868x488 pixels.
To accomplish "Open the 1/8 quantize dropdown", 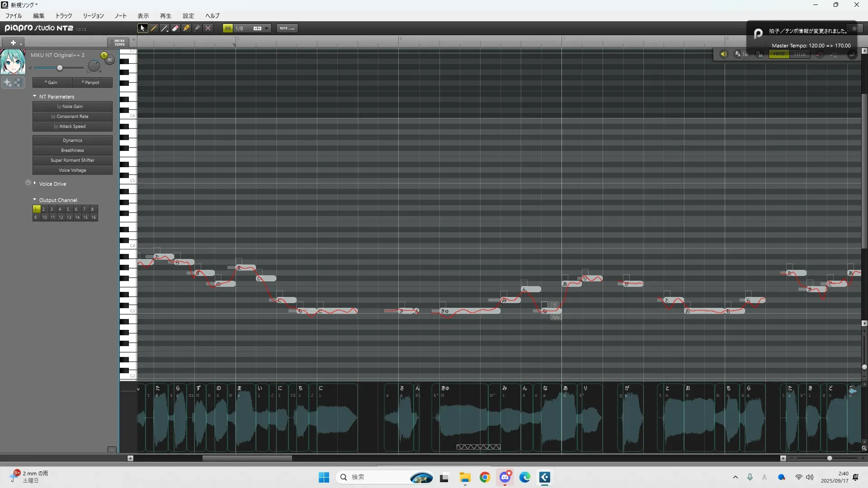I will click(267, 28).
